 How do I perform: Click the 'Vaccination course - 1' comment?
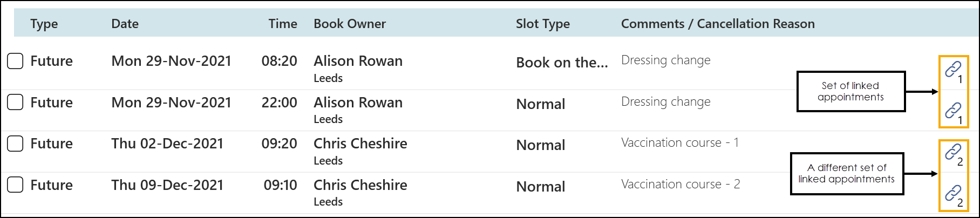pyautogui.click(x=680, y=143)
